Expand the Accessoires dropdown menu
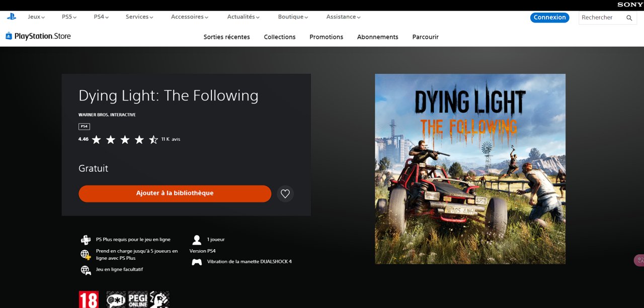Image resolution: width=644 pixels, height=308 pixels. click(190, 17)
